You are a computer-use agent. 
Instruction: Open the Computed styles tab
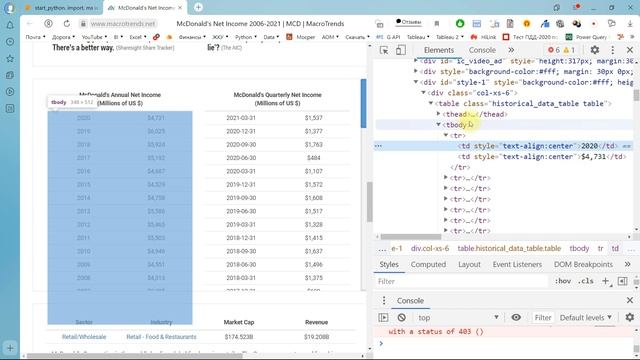428,264
